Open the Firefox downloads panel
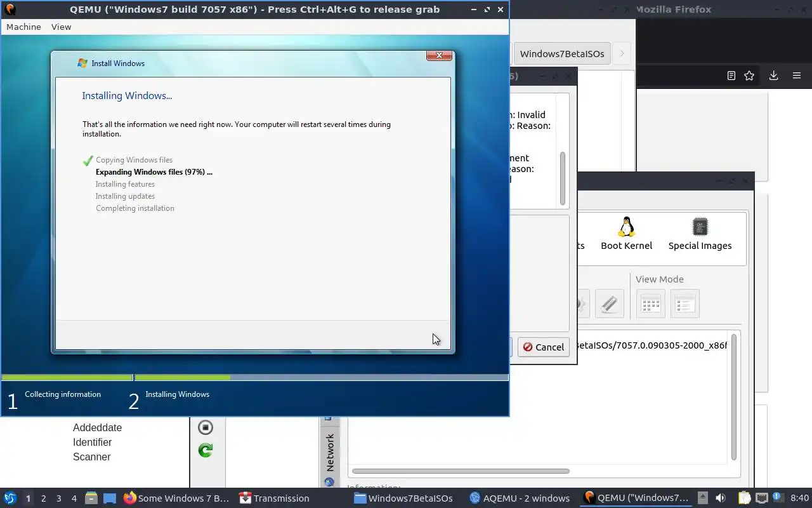This screenshot has height=508, width=812. point(773,76)
